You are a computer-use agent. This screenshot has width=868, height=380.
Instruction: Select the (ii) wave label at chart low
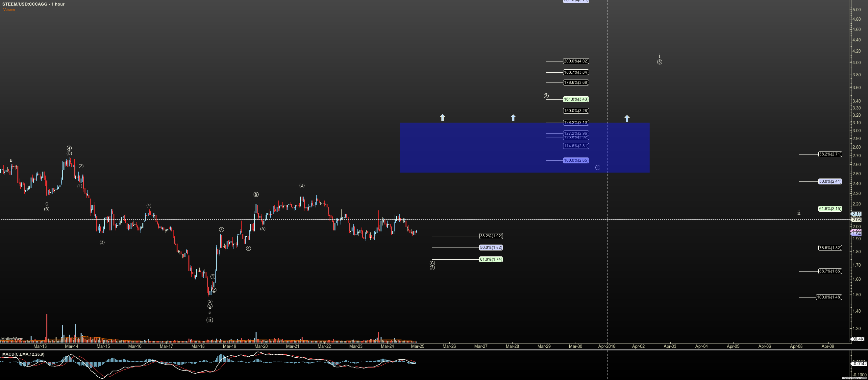click(210, 320)
